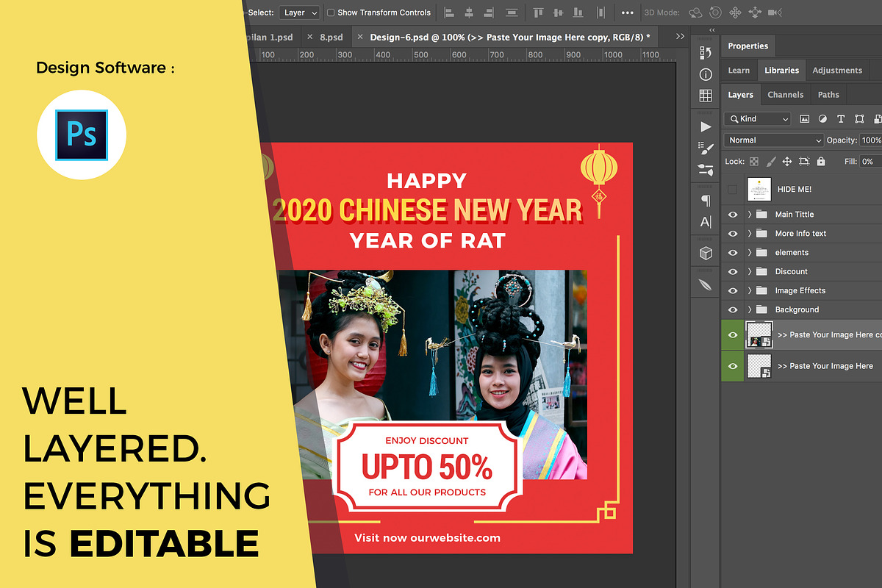Enable Show Transform Controls checkbox
Image resolution: width=882 pixels, height=588 pixels.
(331, 12)
